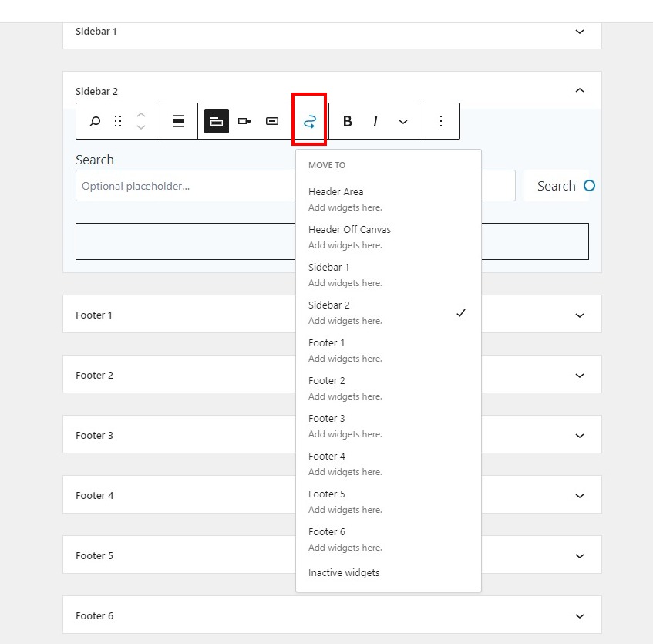Click the button position icon
This screenshot has height=644, width=653.
click(244, 121)
